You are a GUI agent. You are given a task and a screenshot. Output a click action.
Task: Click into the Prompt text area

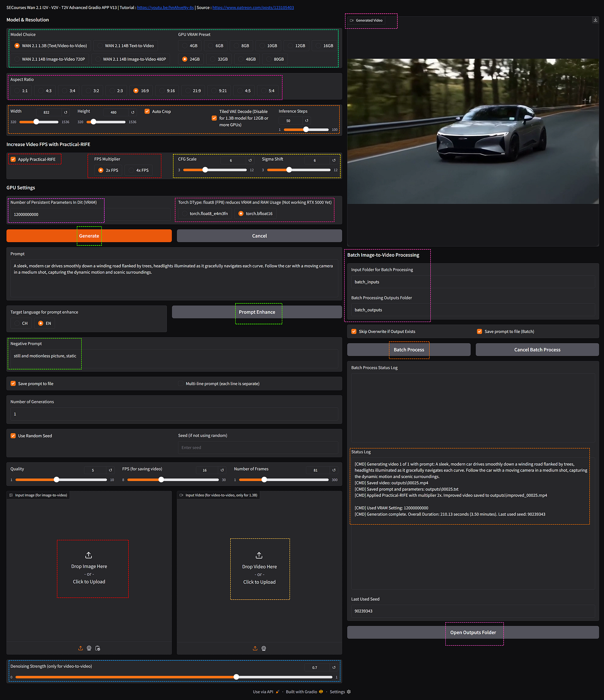(x=174, y=278)
